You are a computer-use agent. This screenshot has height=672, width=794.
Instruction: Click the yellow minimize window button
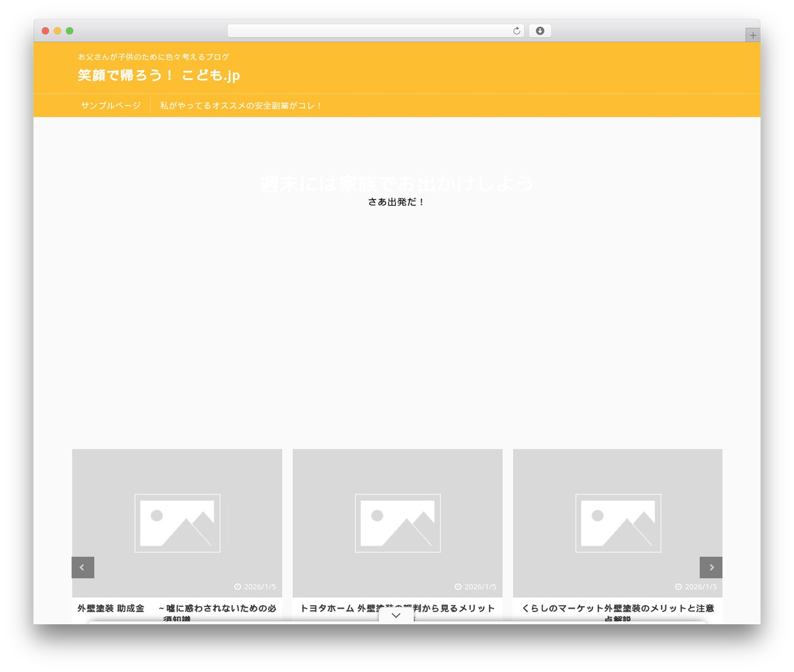click(58, 31)
